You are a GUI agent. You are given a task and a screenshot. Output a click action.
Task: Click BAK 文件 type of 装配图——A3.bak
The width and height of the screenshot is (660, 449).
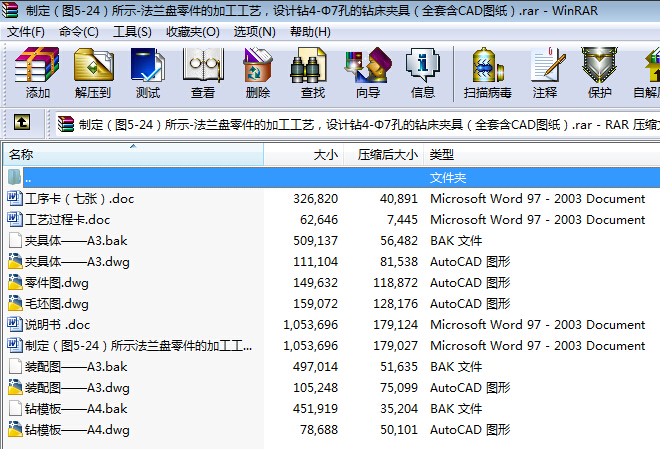click(456, 367)
